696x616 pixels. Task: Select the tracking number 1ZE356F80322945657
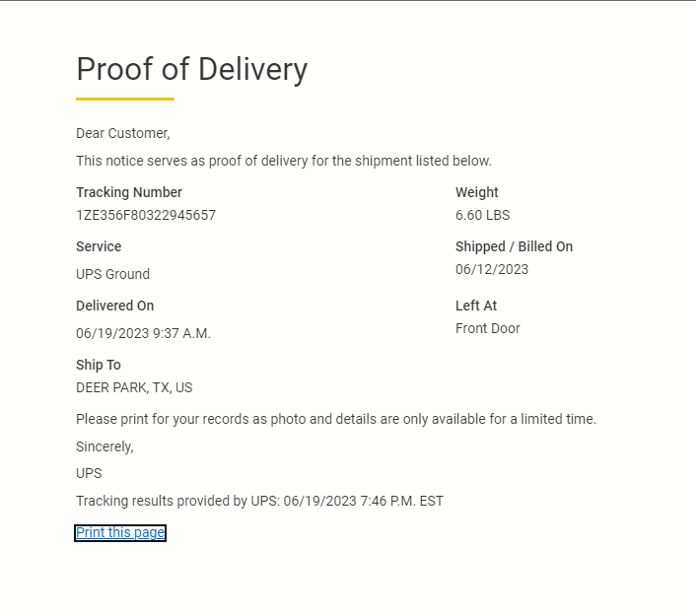(x=146, y=215)
